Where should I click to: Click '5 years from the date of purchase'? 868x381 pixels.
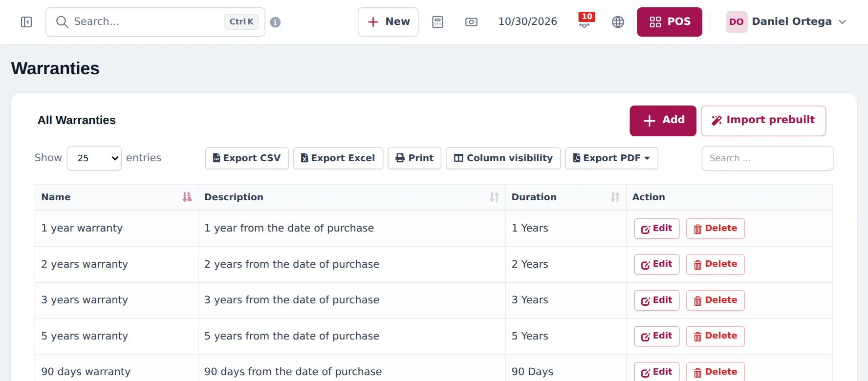pyautogui.click(x=292, y=336)
